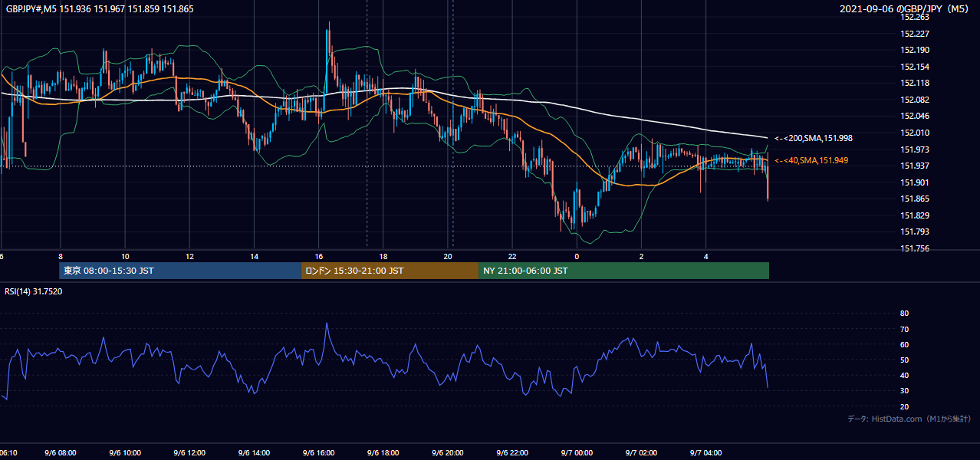The height and width of the screenshot is (460, 980).
Task: Click the 151.756 price axis label
Action: pyautogui.click(x=914, y=248)
